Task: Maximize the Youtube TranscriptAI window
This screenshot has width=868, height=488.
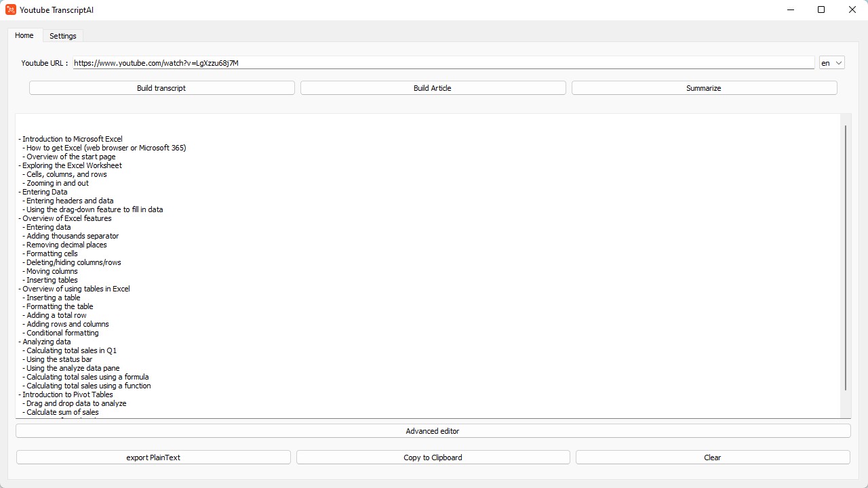Action: coord(821,9)
